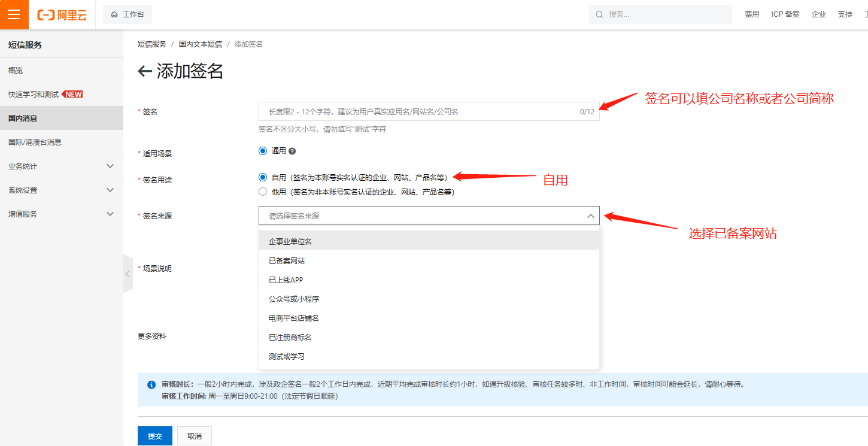The height and width of the screenshot is (446, 868).
Task: Open the 企业 top menu
Action: click(819, 14)
